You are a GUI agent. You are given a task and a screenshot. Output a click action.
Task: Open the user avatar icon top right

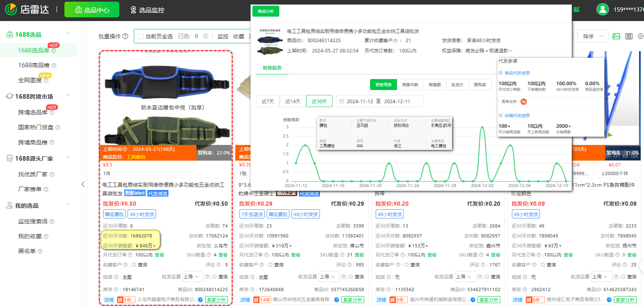(x=603, y=9)
